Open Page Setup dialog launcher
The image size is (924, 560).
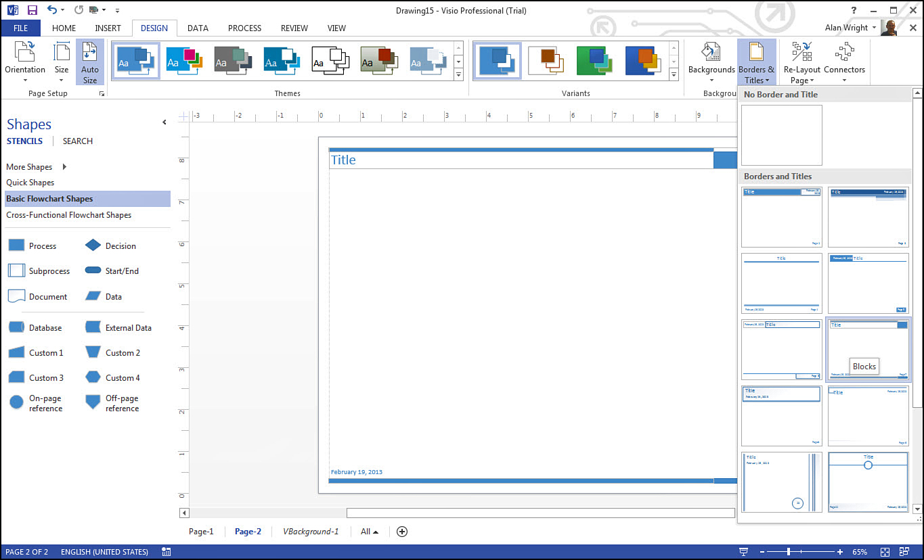click(x=102, y=94)
